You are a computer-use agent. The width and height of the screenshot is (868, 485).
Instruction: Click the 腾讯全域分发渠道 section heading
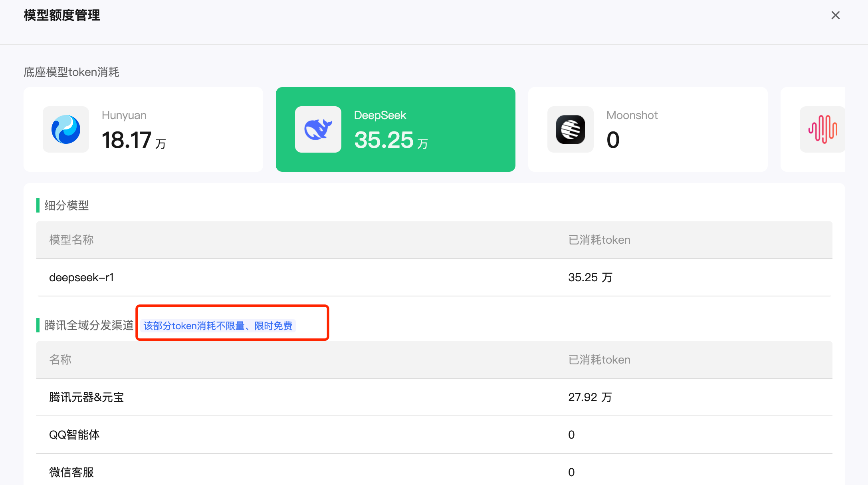tap(89, 325)
